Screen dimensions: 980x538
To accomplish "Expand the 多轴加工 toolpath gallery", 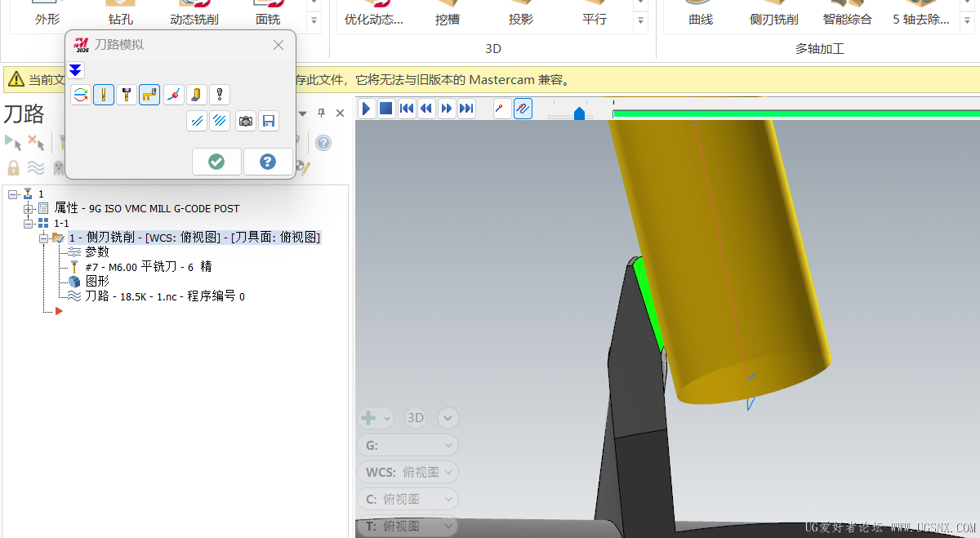I will pos(968,21).
